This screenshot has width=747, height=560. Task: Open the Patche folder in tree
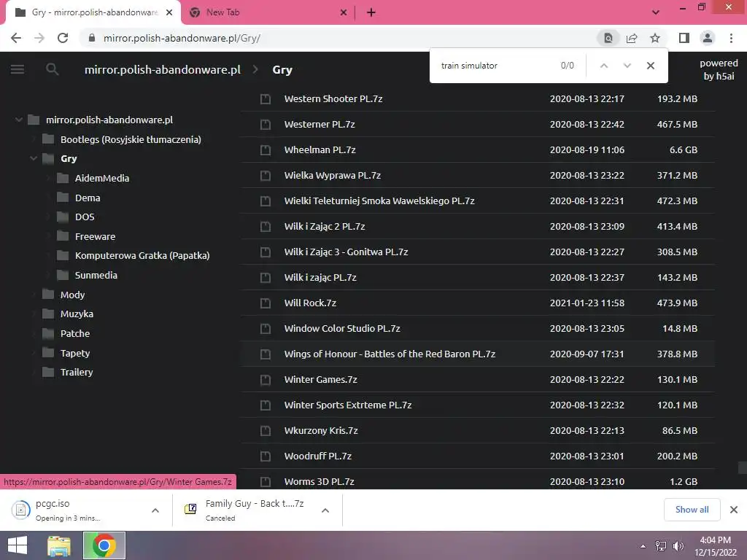pos(75,333)
